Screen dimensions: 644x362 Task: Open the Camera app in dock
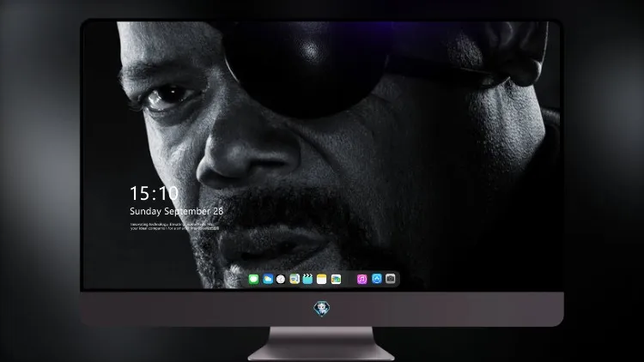coord(391,279)
